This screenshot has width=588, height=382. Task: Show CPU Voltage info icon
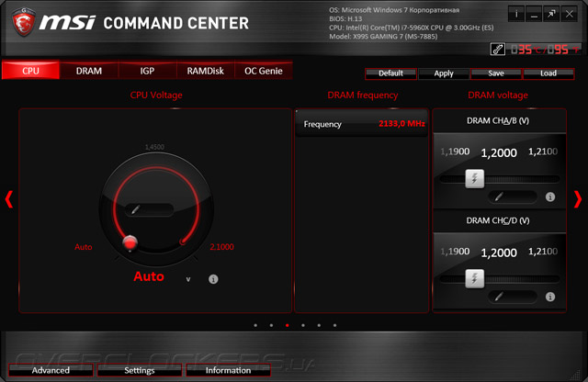pos(213,279)
